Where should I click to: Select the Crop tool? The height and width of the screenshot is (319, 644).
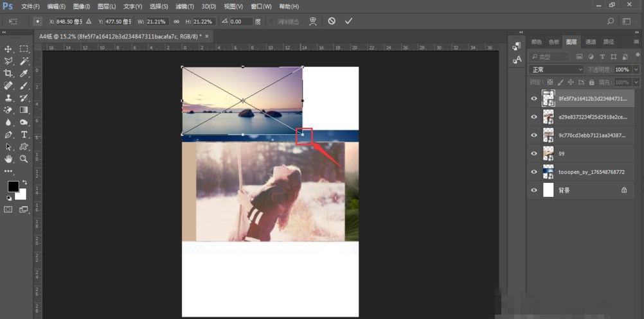tap(9, 73)
